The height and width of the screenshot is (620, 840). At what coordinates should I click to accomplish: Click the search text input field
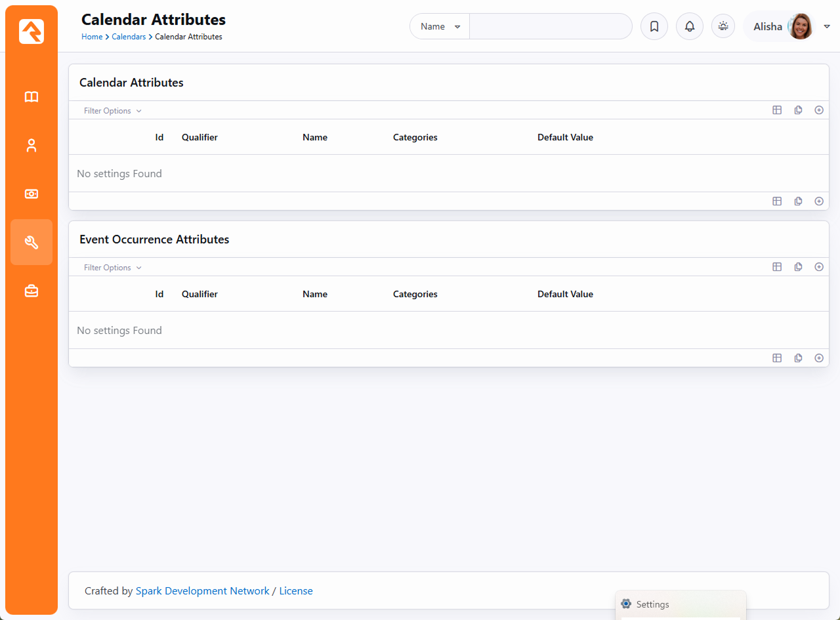pos(550,27)
